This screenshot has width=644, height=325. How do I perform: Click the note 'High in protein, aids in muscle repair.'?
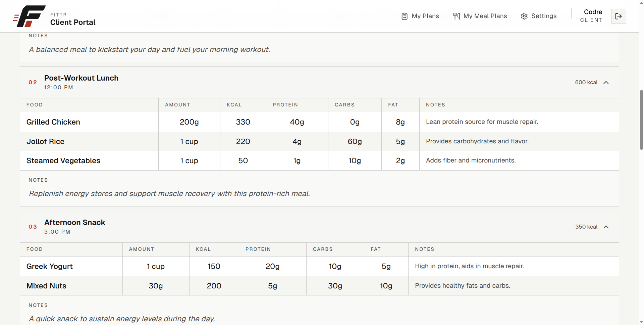[469, 266]
